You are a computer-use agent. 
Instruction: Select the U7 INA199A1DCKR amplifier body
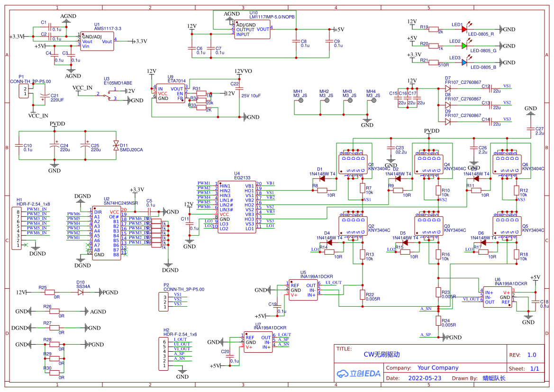point(258,342)
